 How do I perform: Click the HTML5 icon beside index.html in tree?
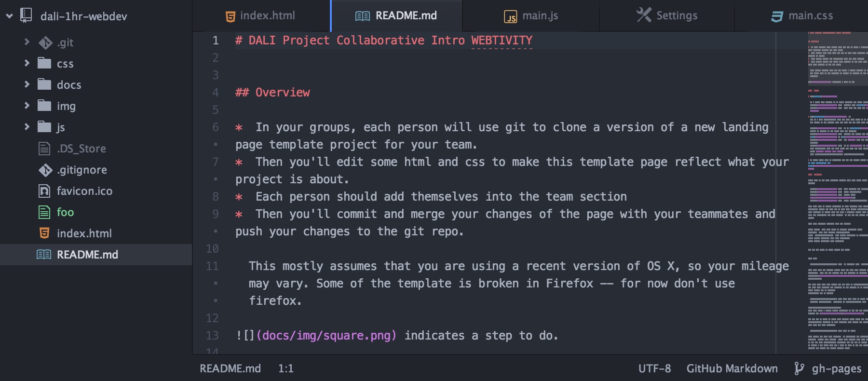[x=44, y=233]
